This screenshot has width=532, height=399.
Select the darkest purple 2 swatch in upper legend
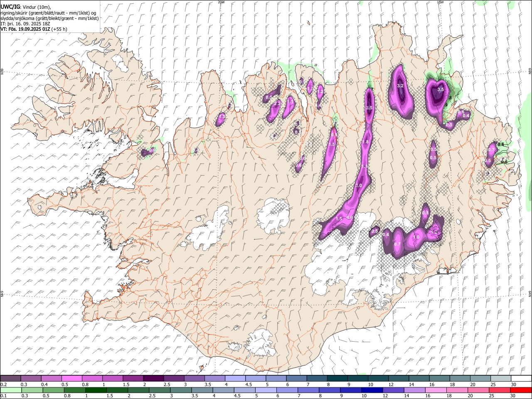coord(153,379)
